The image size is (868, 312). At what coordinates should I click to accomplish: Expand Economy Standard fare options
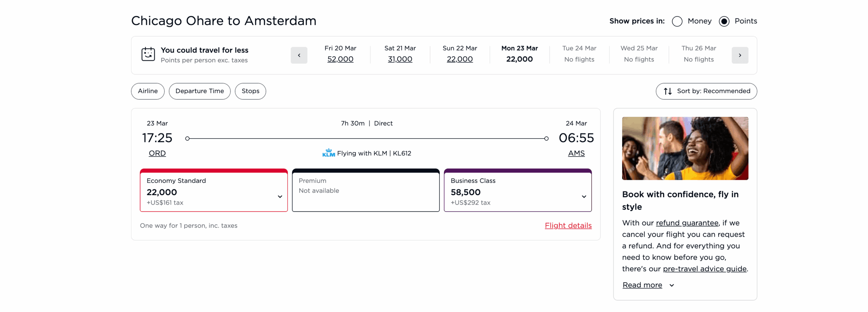click(280, 196)
